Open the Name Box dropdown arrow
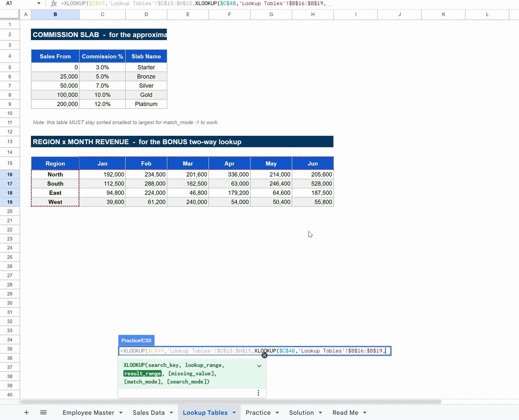The height and width of the screenshot is (420, 519). [x=39, y=3]
